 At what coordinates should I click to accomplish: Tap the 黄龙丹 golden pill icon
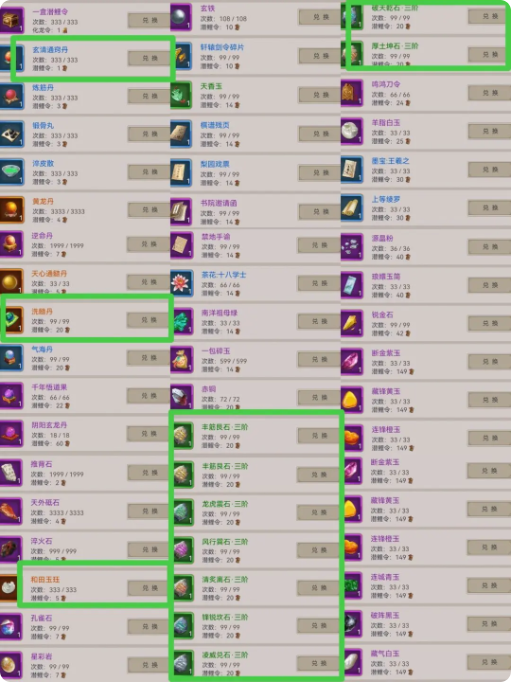click(x=11, y=210)
